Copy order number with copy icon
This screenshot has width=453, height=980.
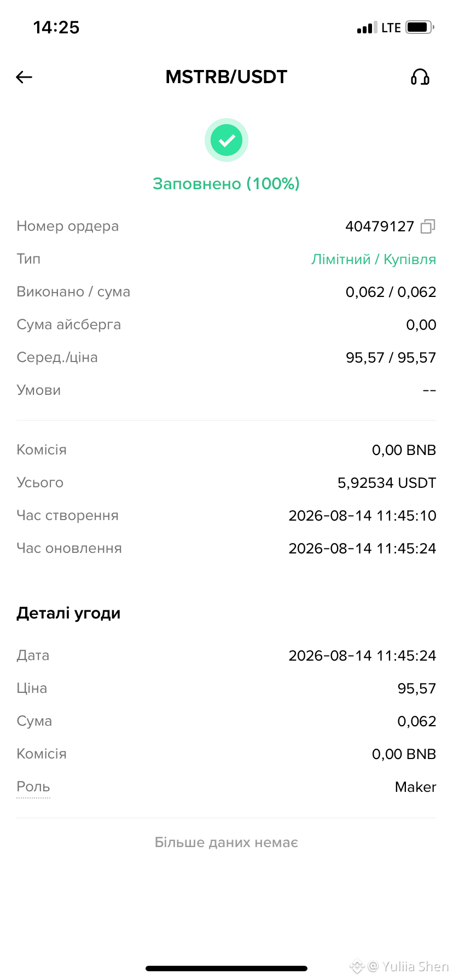click(428, 226)
